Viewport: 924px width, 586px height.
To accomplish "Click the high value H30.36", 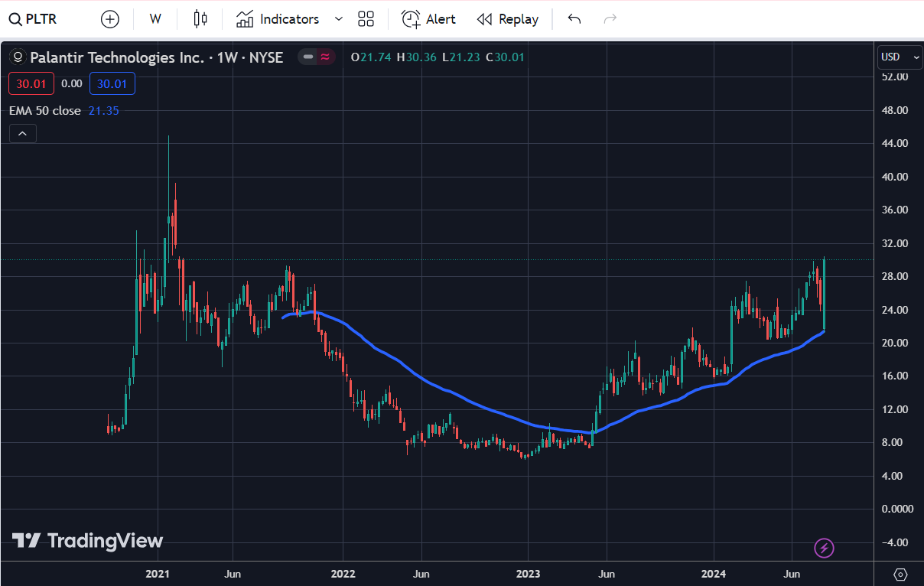I will tap(417, 57).
